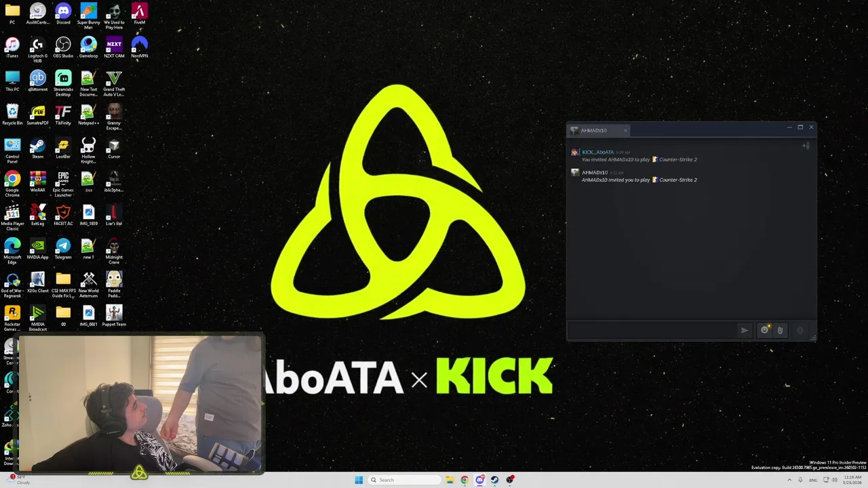Viewport: 868px width, 488px height.
Task: Select the CS2 MAX FPS Guide folder
Action: pos(63,283)
